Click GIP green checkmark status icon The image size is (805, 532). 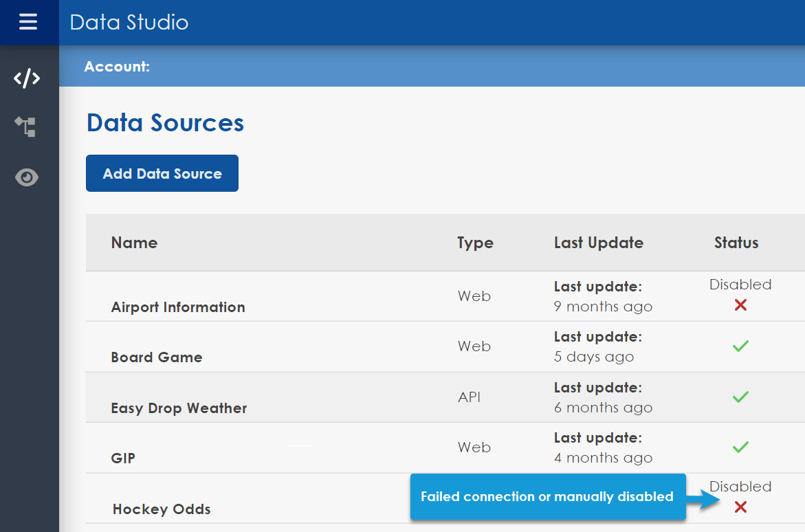tap(740, 447)
